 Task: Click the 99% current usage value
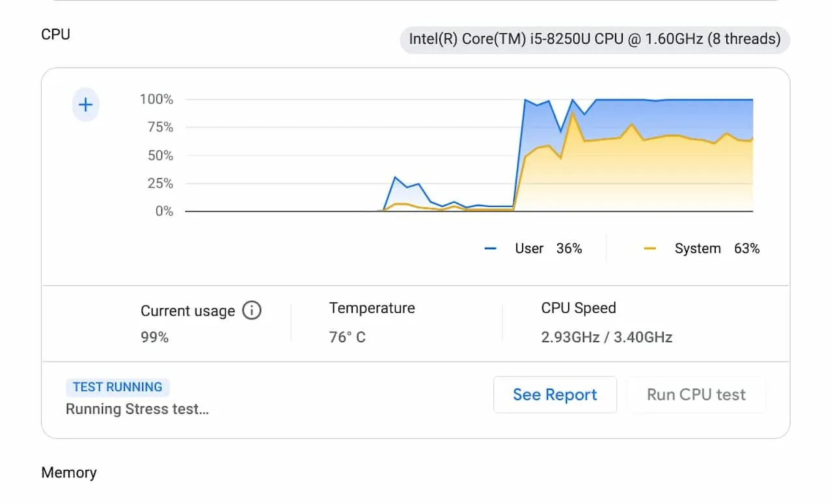click(x=154, y=337)
